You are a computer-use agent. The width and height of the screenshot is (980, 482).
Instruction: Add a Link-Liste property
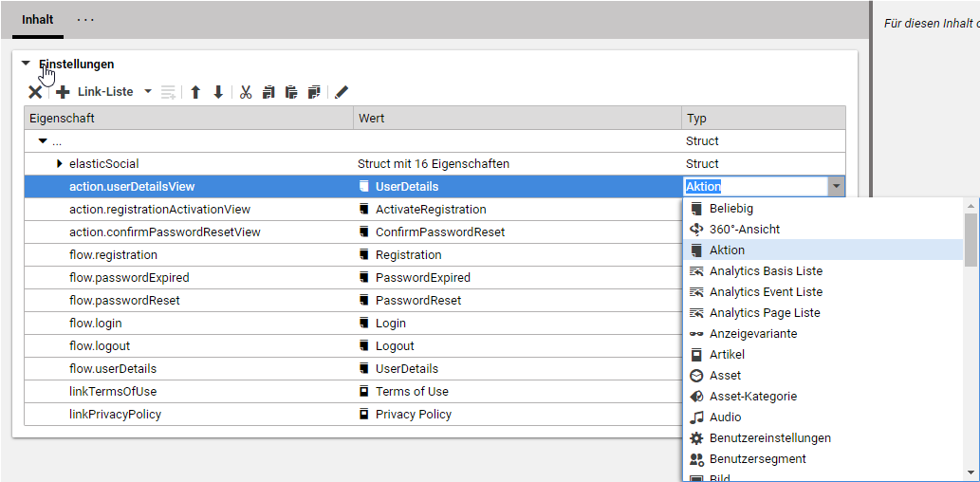[x=95, y=92]
